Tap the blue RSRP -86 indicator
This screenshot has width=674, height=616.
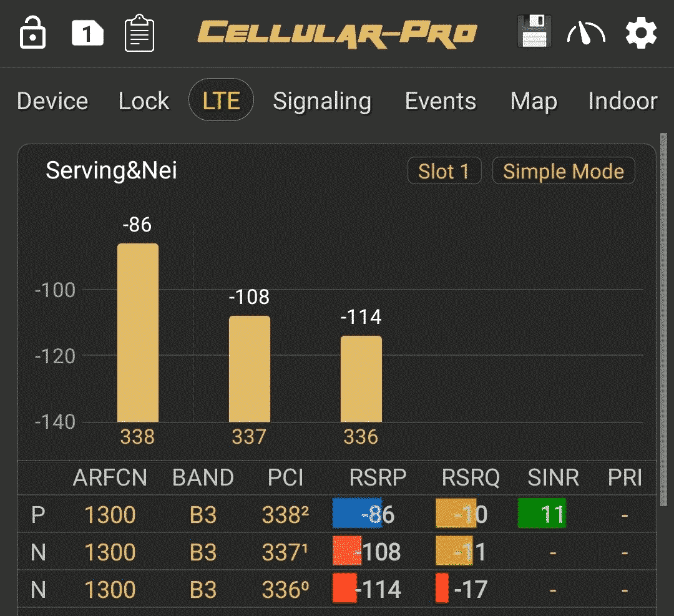pyautogui.click(x=364, y=513)
